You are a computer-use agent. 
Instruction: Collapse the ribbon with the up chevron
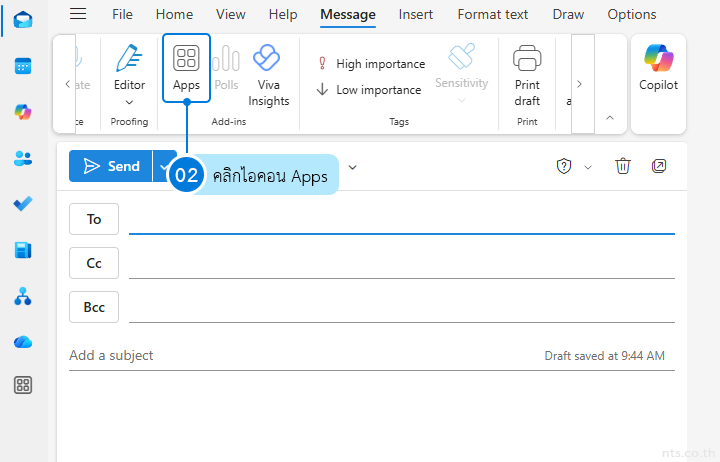point(610,118)
